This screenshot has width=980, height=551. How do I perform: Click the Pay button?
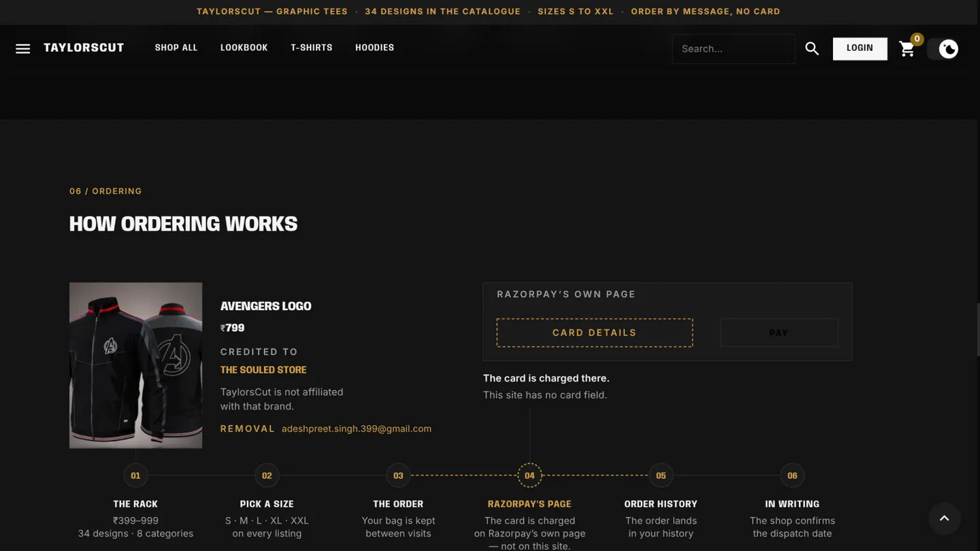779,333
